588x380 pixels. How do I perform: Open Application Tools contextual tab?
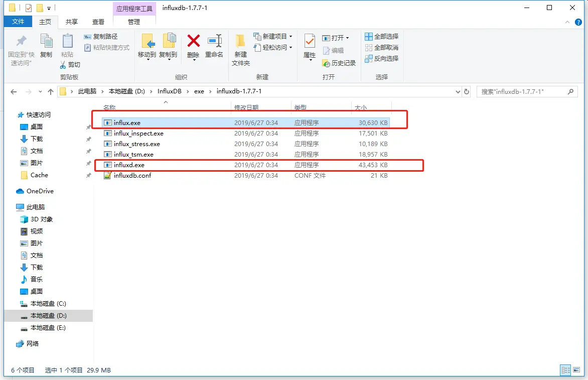(134, 8)
